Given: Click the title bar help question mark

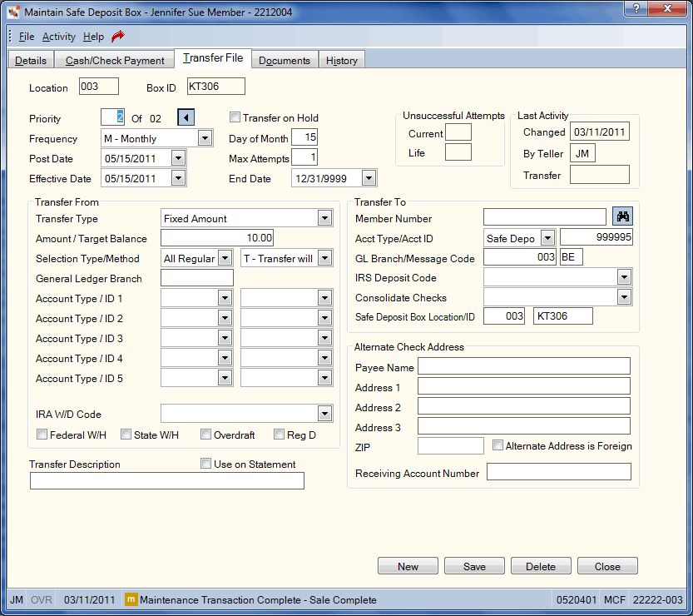Looking at the screenshot, I should [x=636, y=8].
